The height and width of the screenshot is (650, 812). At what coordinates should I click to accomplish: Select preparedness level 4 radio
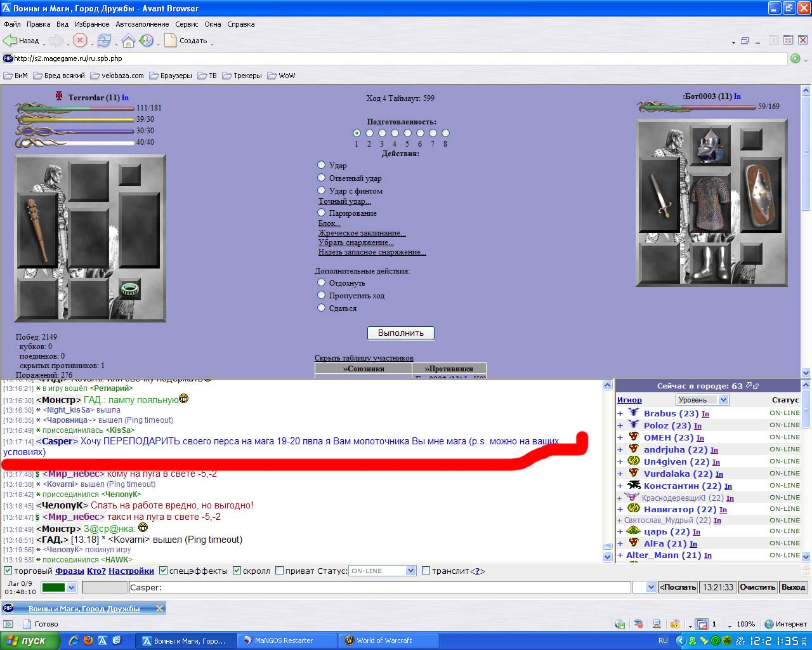(x=395, y=133)
